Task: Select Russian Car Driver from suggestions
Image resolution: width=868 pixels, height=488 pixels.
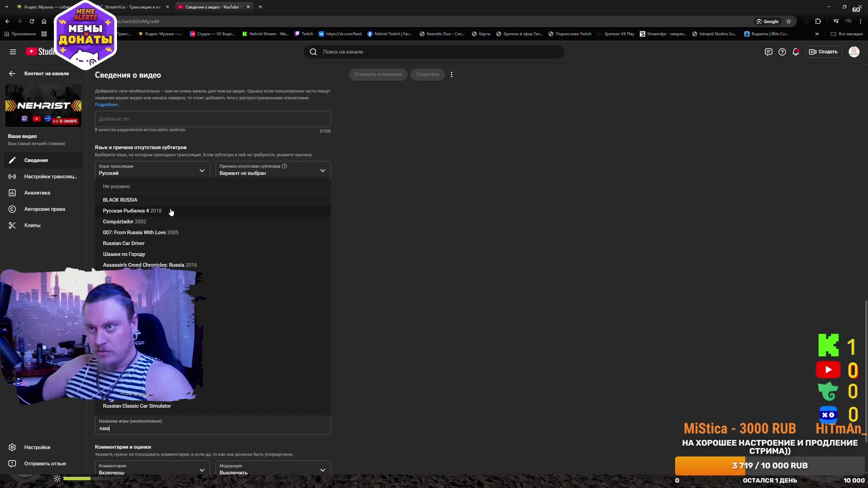Action: (x=124, y=243)
